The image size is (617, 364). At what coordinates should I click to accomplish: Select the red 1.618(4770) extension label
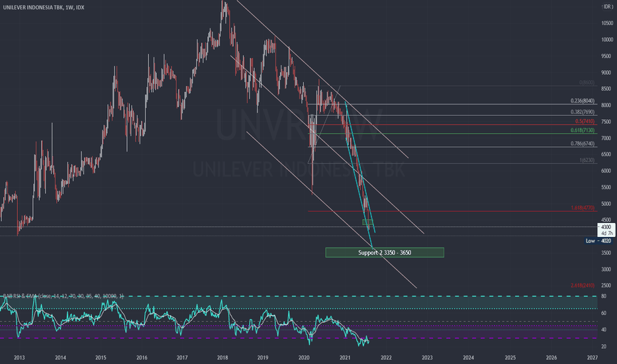(583, 208)
